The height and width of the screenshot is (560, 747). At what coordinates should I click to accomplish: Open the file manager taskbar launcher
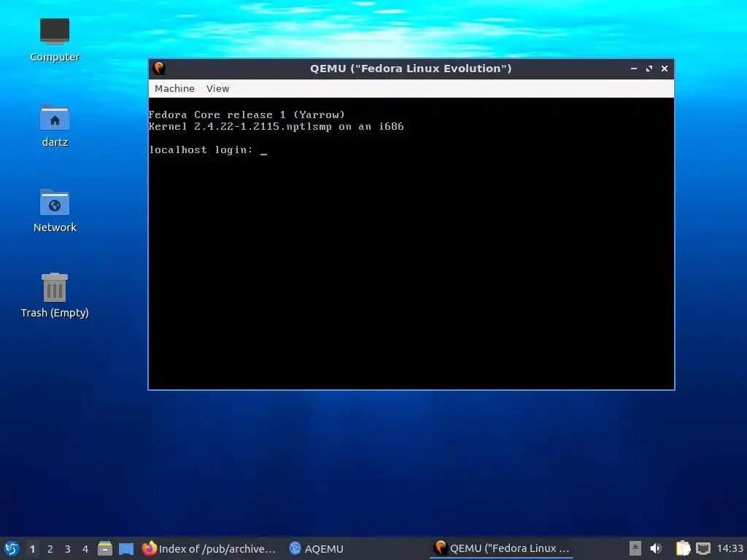tap(105, 548)
